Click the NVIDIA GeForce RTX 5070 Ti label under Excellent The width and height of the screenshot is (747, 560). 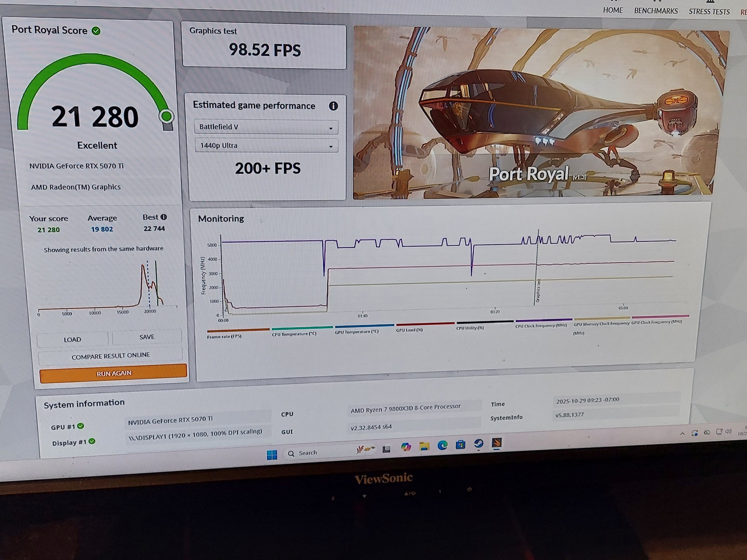[77, 166]
